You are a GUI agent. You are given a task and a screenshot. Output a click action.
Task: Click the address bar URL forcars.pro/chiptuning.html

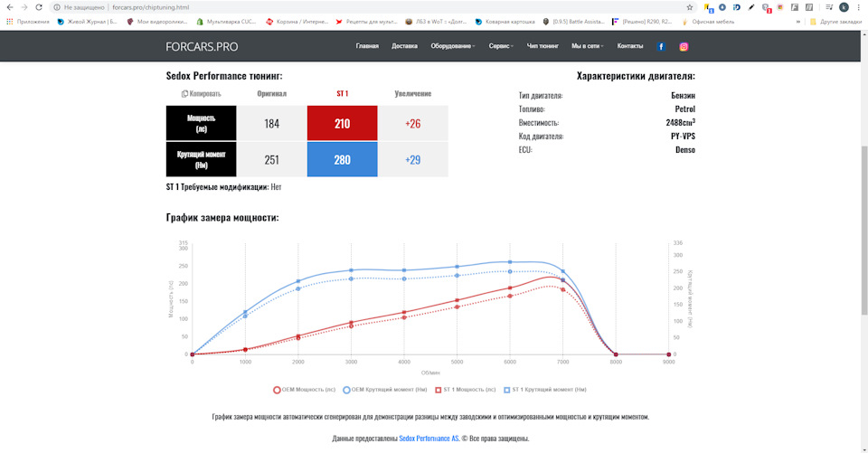tap(151, 7)
